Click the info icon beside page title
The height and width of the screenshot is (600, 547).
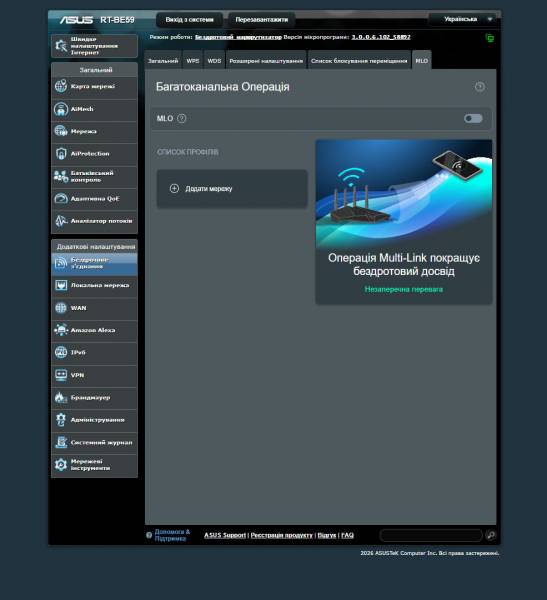click(x=480, y=87)
